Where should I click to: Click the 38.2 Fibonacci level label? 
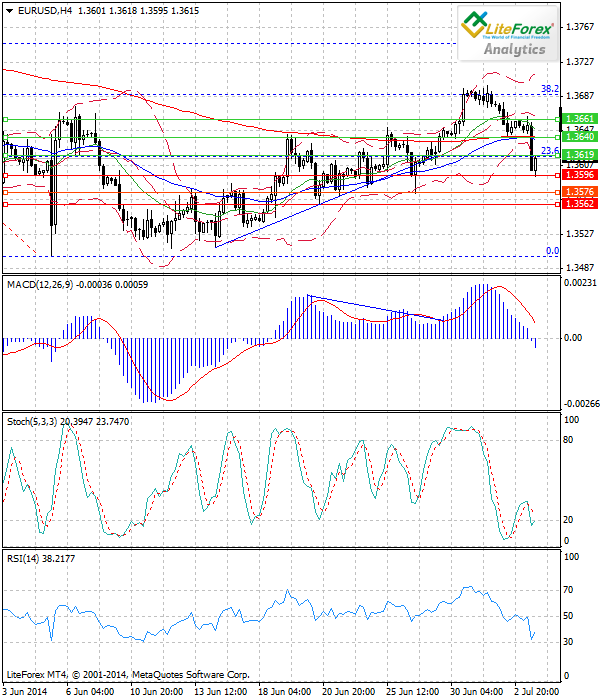click(x=549, y=89)
